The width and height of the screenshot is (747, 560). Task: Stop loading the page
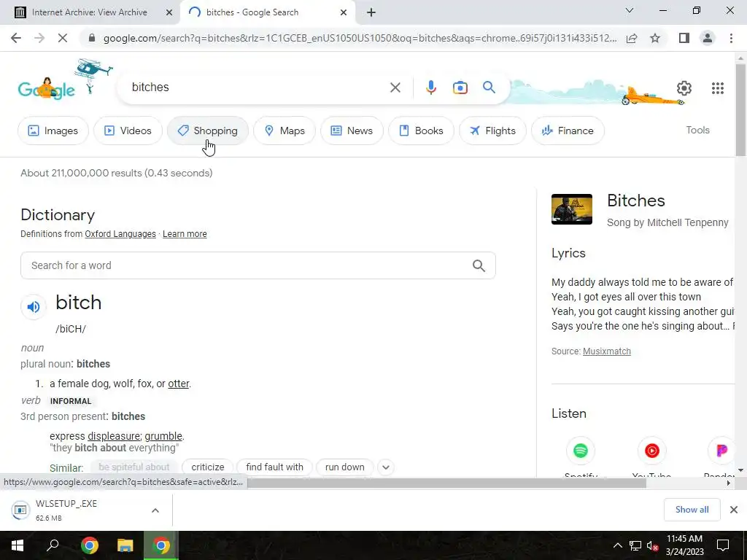coord(63,38)
